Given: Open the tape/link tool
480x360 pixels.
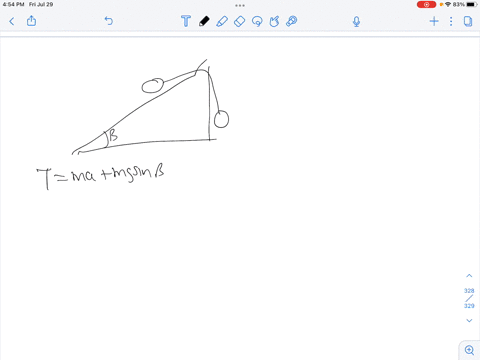Looking at the screenshot, I should [292, 21].
